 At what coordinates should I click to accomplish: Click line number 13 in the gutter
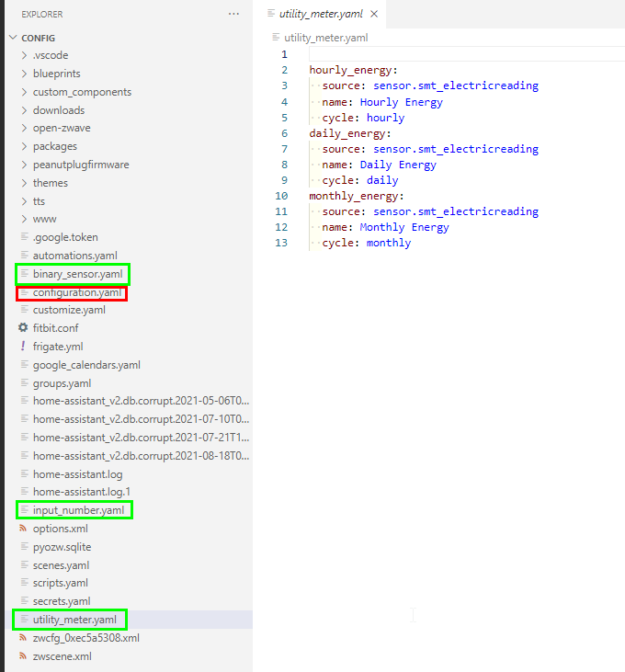pos(281,243)
